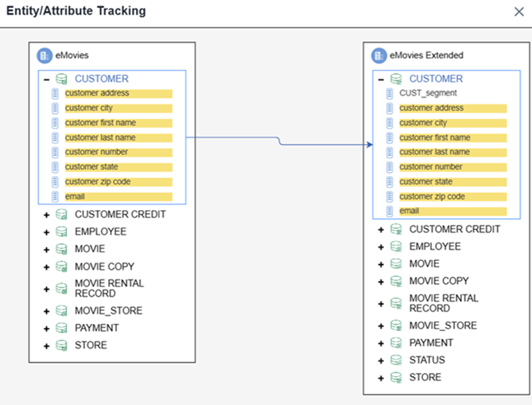Viewport: 532px width, 405px height.
Task: Click the CUST_segment attribute icon
Action: tap(390, 93)
